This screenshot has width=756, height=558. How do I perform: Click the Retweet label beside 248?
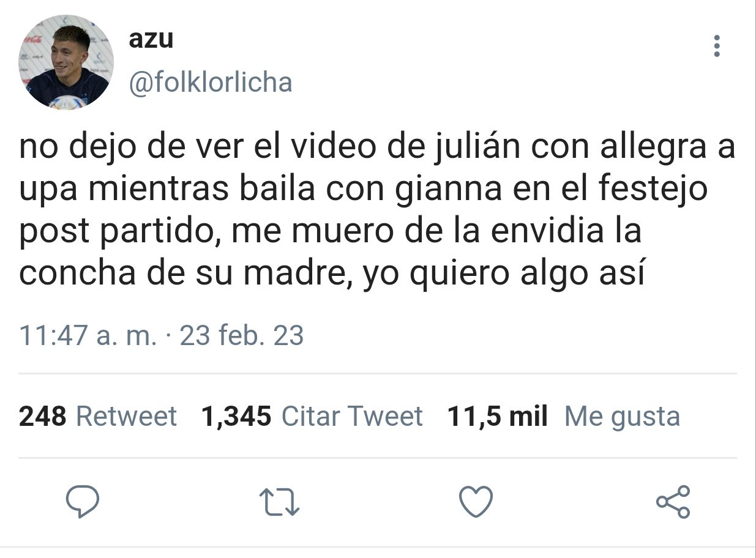pyautogui.click(x=126, y=417)
